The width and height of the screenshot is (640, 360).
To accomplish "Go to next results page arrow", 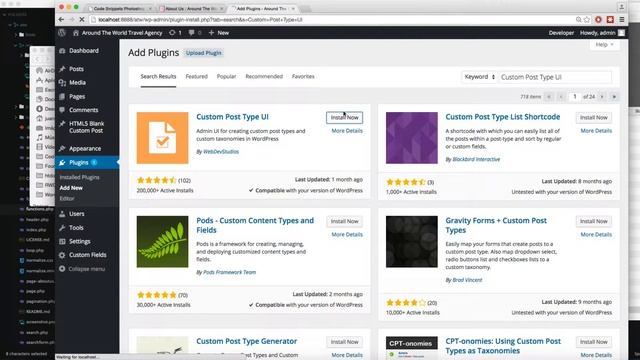I will coord(602,97).
